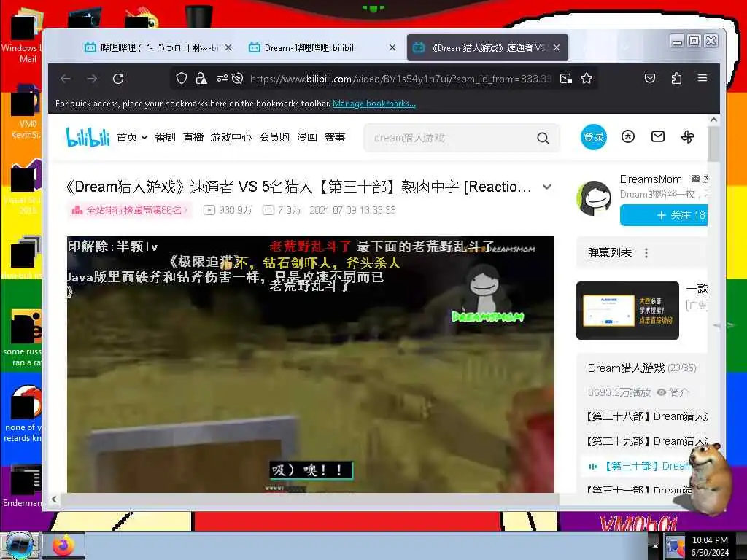Select episode 【第二十九部】 in playlist

click(x=647, y=441)
